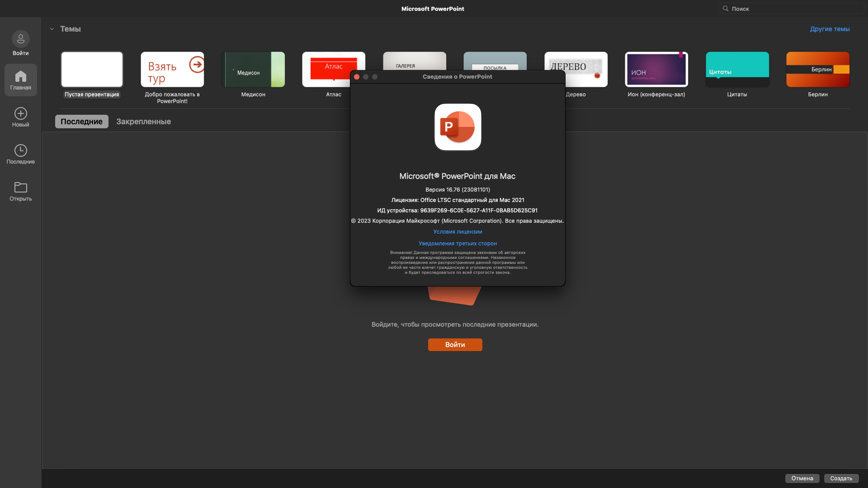Click the Отмена button
The height and width of the screenshot is (488, 868).
coord(802,479)
